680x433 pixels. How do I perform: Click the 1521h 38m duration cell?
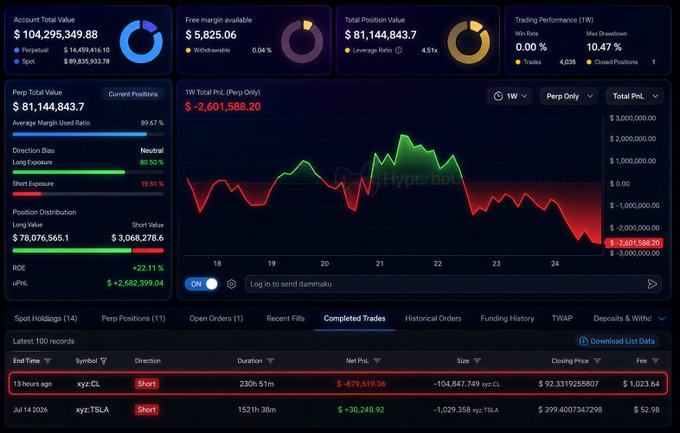(x=257, y=410)
